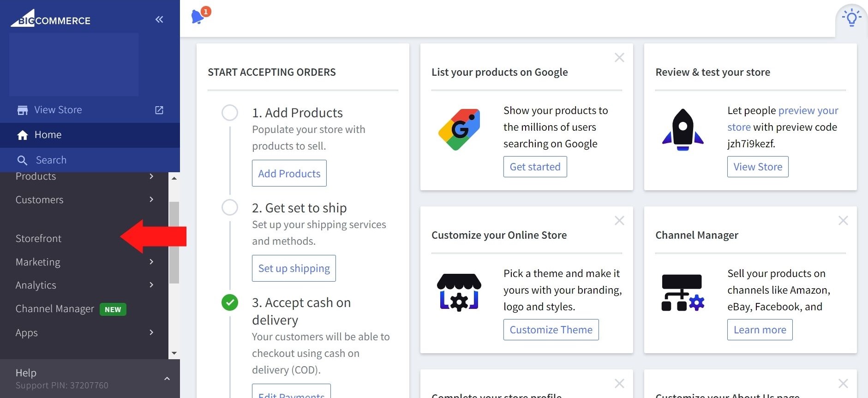Dismiss the List your products on Google card
The width and height of the screenshot is (868, 398).
(619, 58)
